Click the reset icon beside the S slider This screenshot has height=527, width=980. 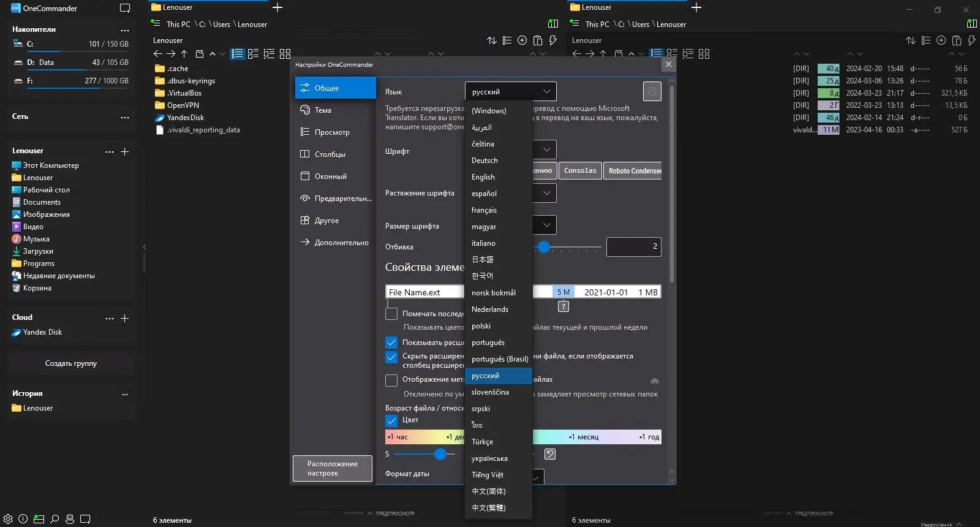[550, 454]
